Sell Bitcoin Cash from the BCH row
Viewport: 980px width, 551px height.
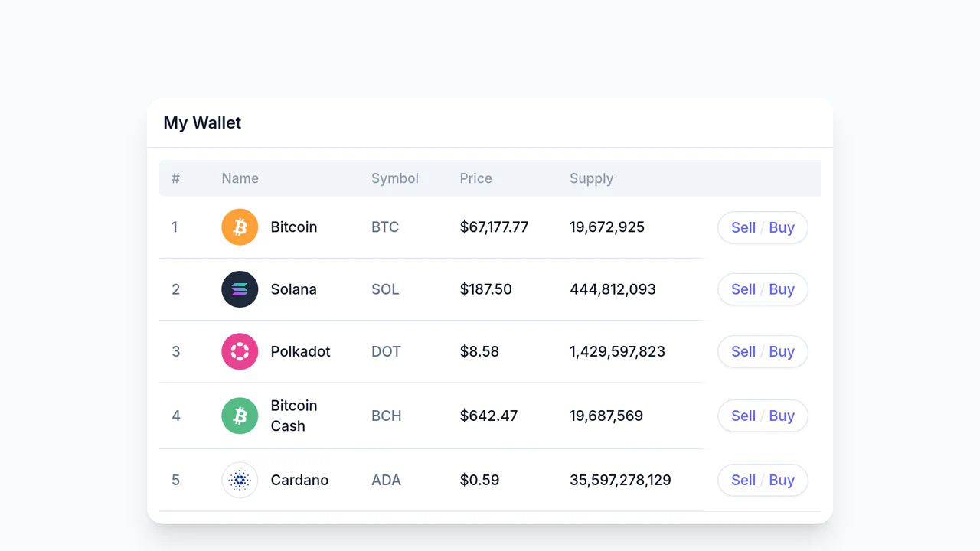[743, 416]
